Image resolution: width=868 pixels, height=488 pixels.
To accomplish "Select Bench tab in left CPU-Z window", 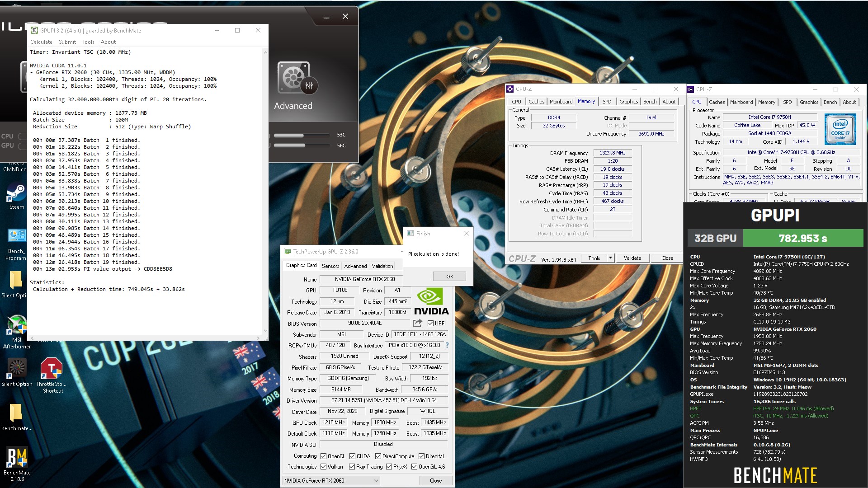I will pyautogui.click(x=650, y=102).
